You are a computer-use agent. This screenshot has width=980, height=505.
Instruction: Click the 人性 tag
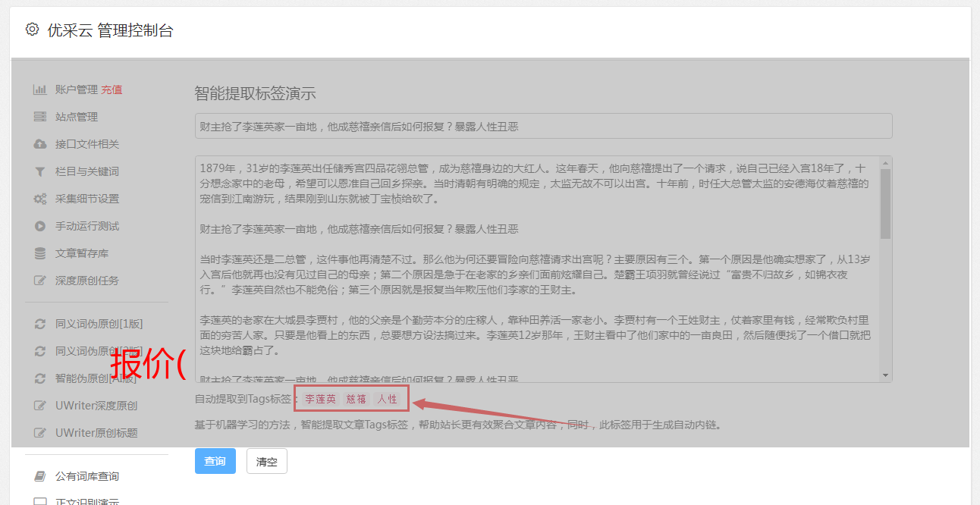pos(387,399)
